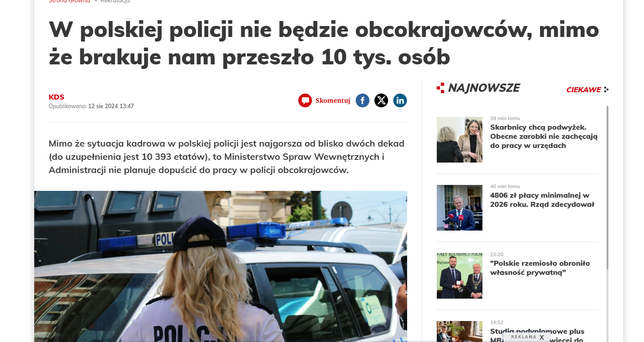
Task: Click the main policewoman article photo
Action: pos(220,266)
